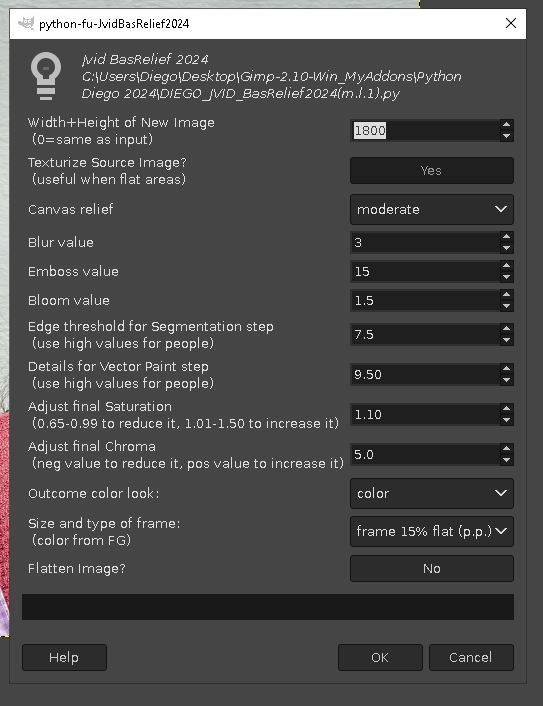
Task: Open the Size and type of frame dropdown
Action: click(x=431, y=531)
